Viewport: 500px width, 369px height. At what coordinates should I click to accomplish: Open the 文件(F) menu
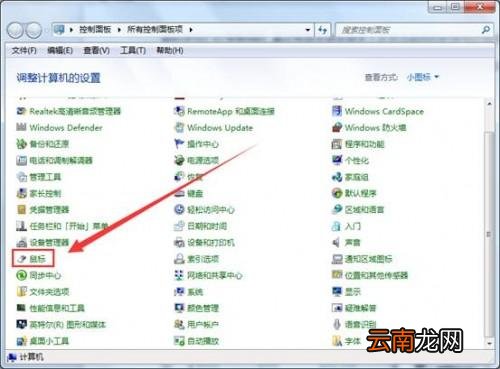click(24, 51)
